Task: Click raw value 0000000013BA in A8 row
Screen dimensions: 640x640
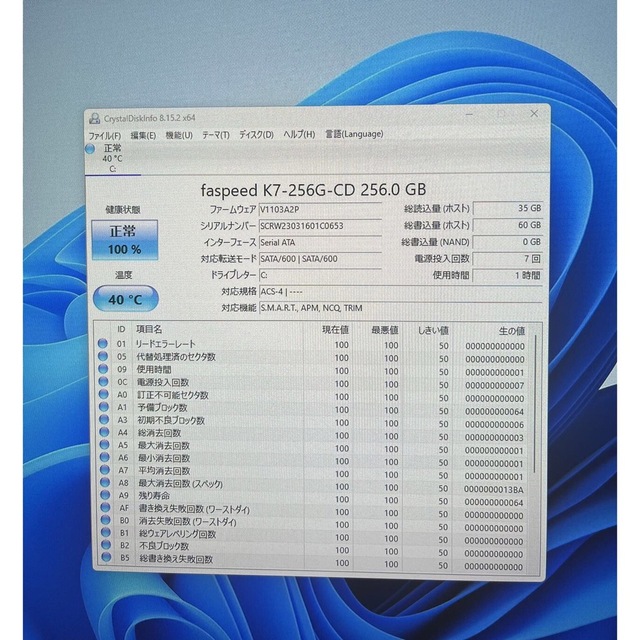Action: (x=493, y=489)
